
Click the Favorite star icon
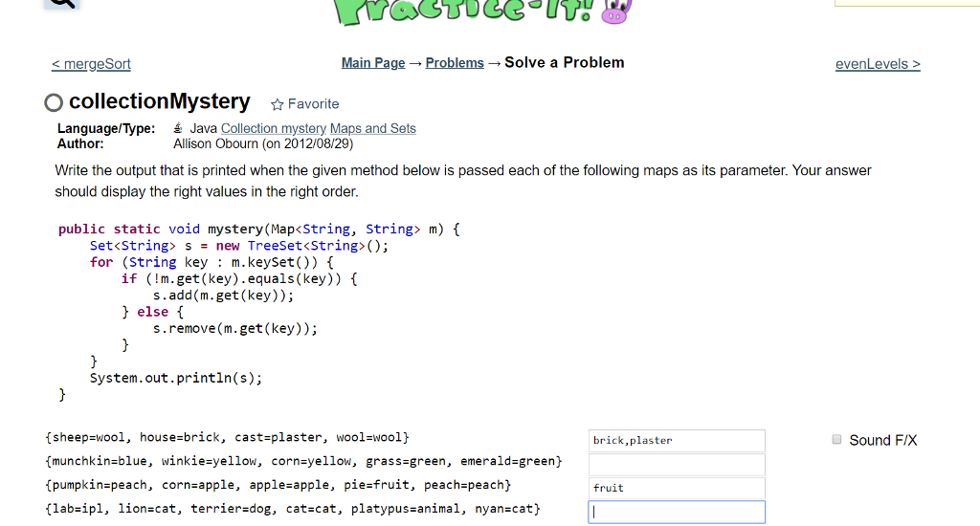[277, 104]
